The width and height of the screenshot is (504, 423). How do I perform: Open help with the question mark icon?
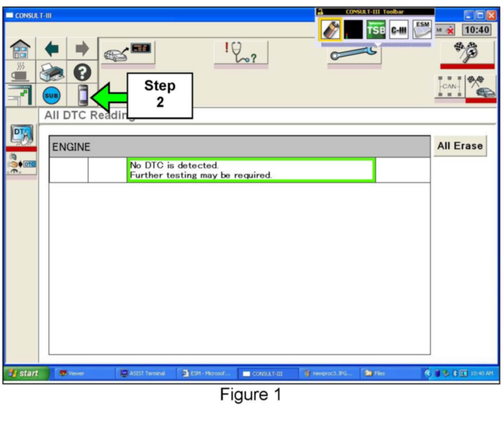(82, 73)
